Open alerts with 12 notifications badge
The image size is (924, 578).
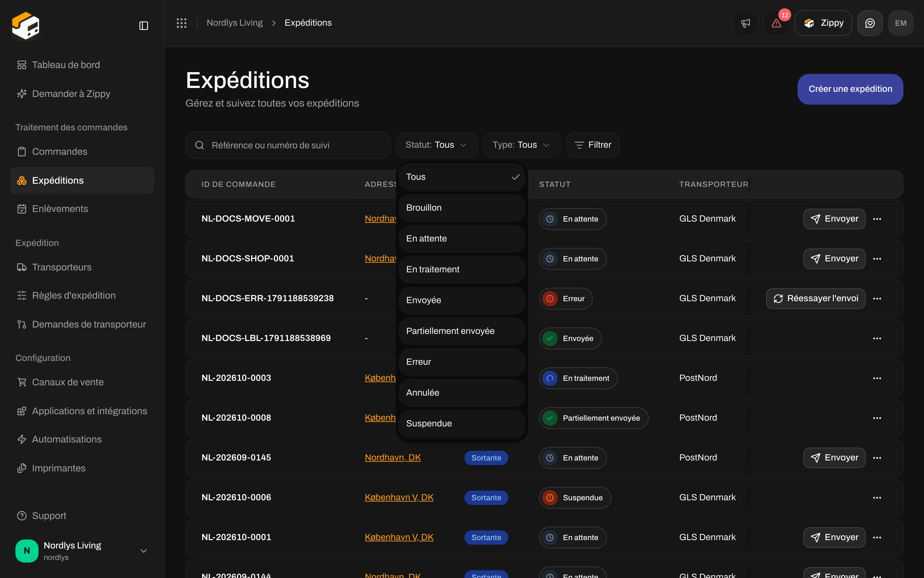(776, 23)
